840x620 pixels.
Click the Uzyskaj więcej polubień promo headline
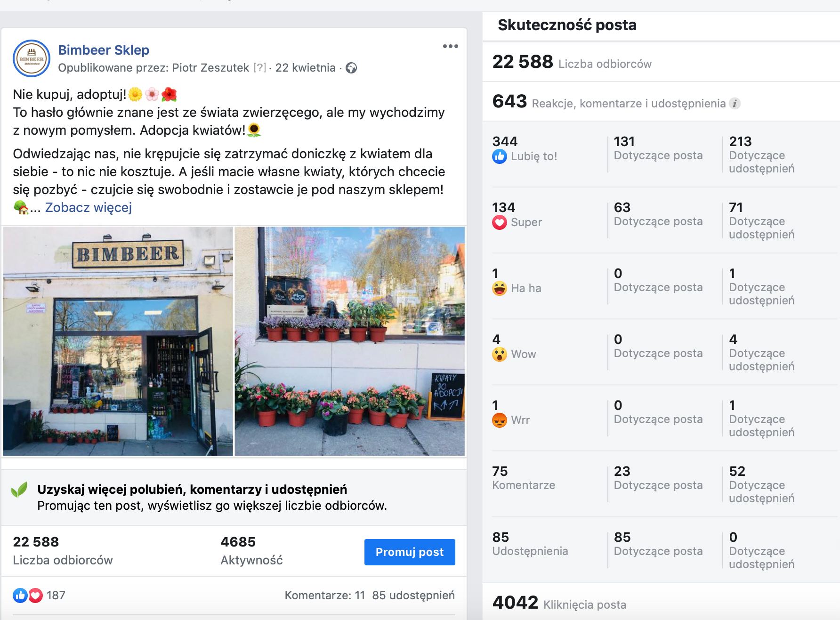pos(192,489)
